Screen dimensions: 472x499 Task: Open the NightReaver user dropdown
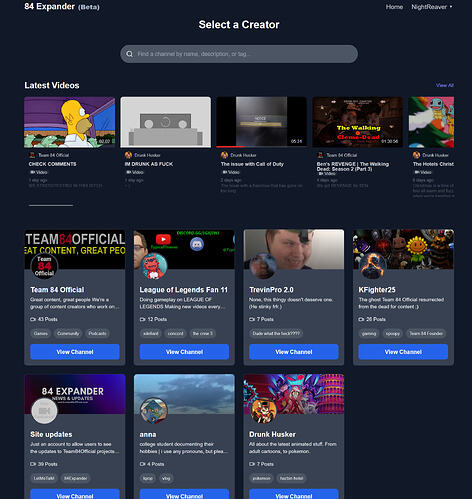point(432,7)
